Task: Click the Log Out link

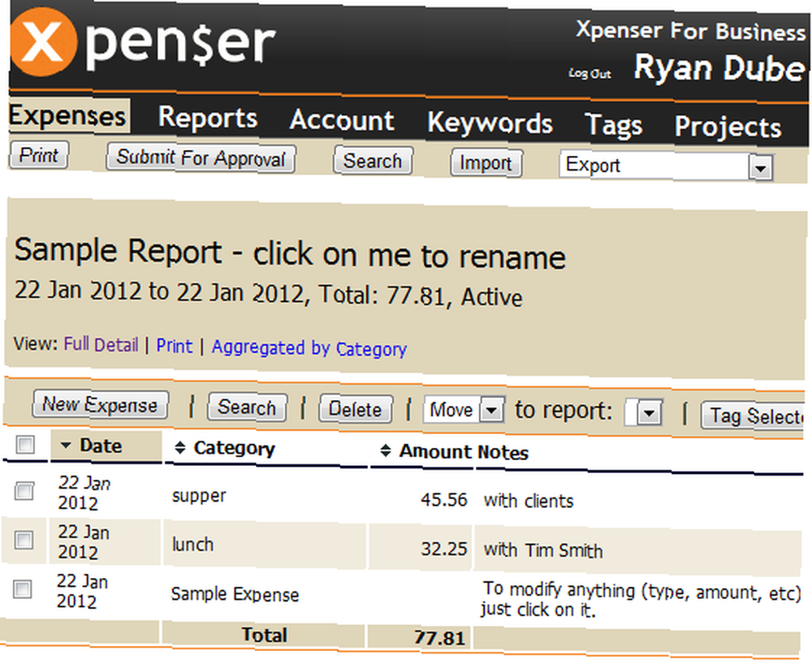Action: tap(590, 74)
